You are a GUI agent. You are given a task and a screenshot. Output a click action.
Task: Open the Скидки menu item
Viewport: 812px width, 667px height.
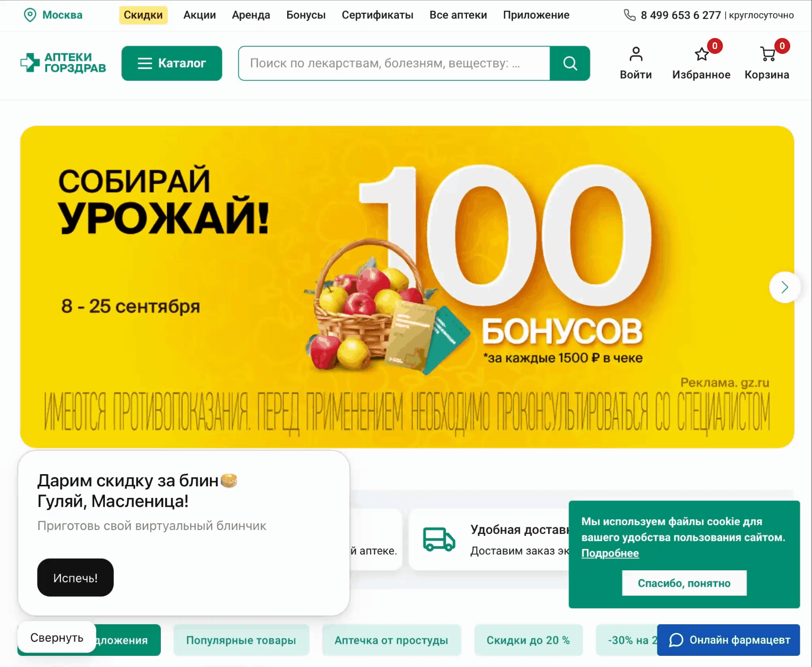click(143, 15)
